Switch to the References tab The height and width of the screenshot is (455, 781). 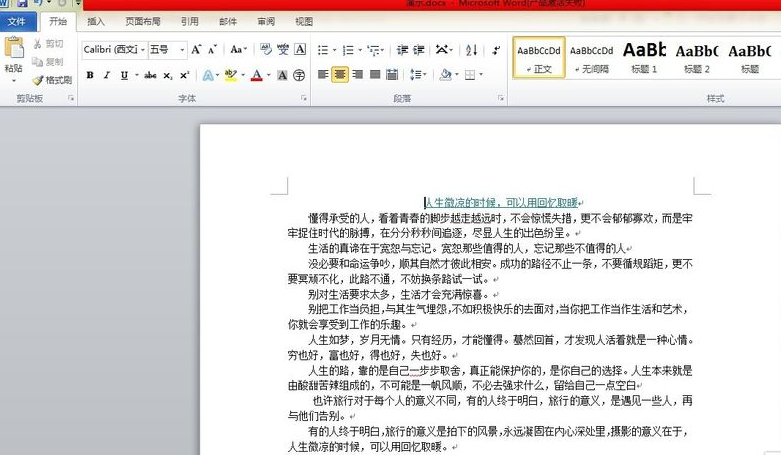click(190, 21)
